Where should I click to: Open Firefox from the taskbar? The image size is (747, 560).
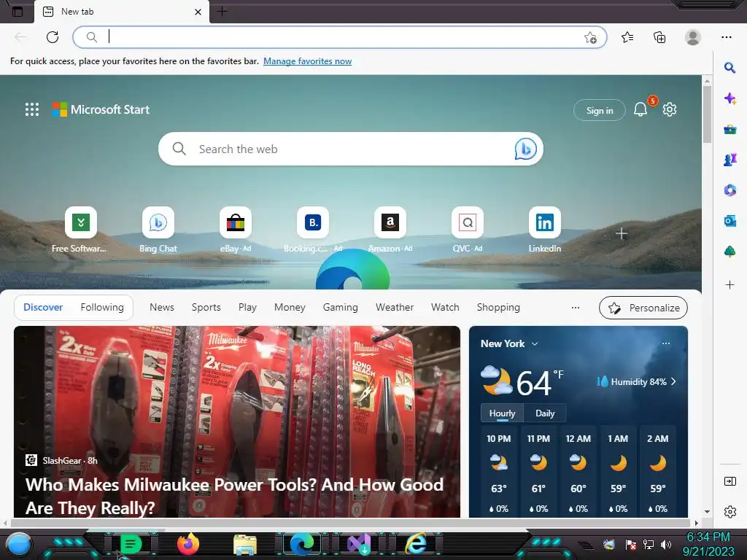[x=188, y=544]
